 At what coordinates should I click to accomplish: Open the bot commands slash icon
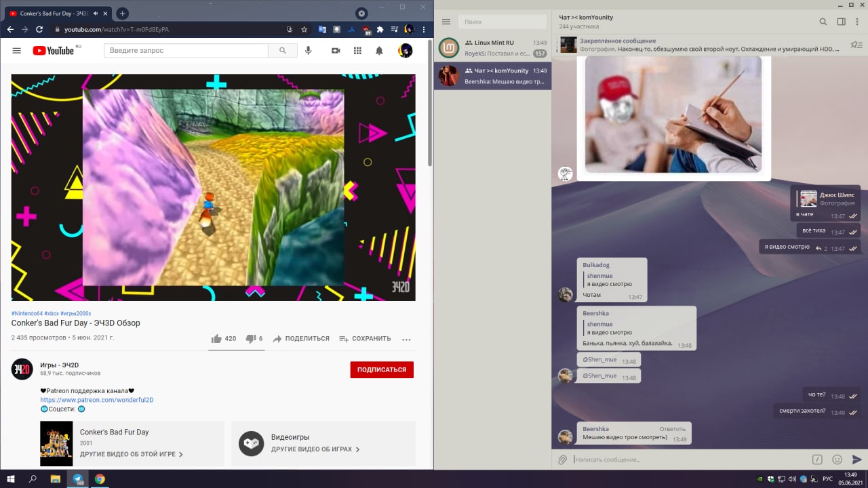tap(818, 460)
